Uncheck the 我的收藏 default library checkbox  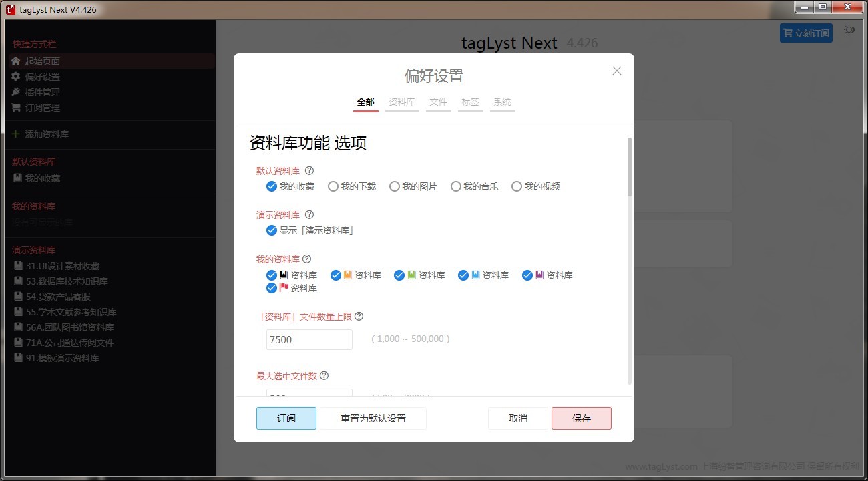[271, 186]
